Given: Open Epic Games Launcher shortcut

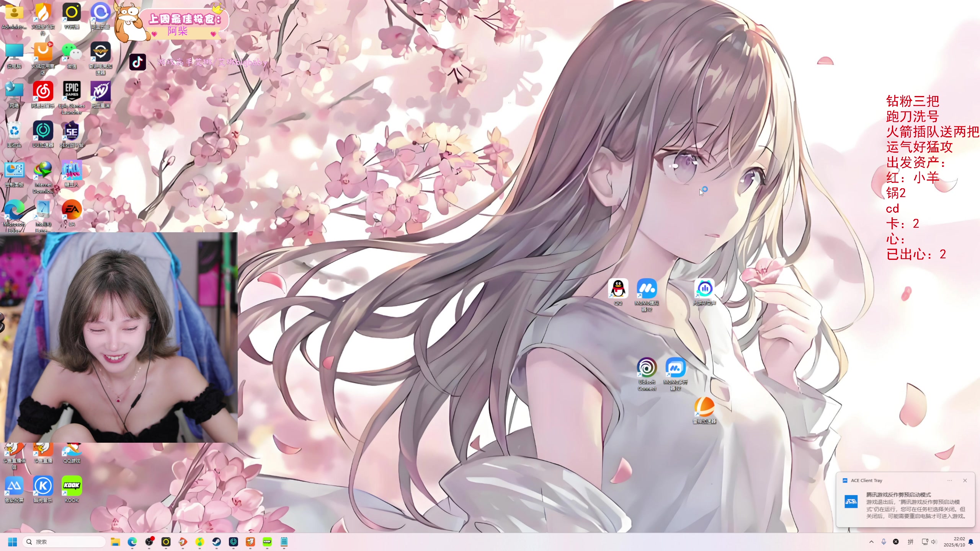Looking at the screenshot, I should point(72,98).
